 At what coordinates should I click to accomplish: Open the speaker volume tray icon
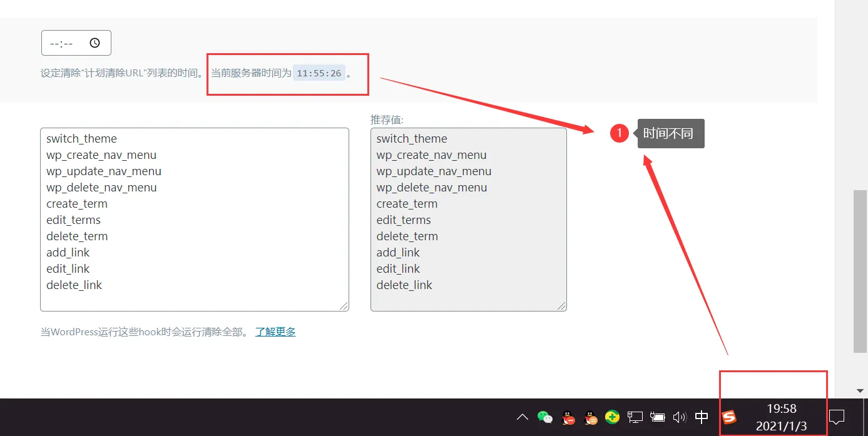click(680, 417)
